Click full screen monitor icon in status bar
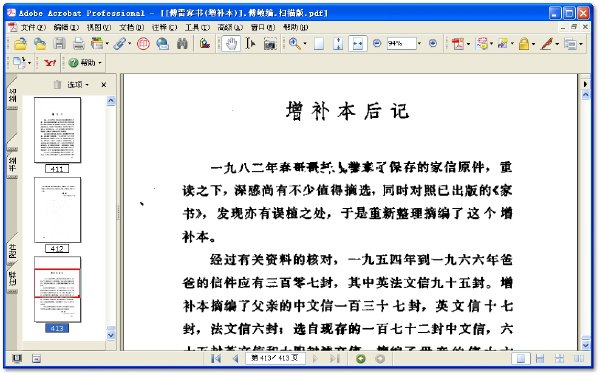 17,359
